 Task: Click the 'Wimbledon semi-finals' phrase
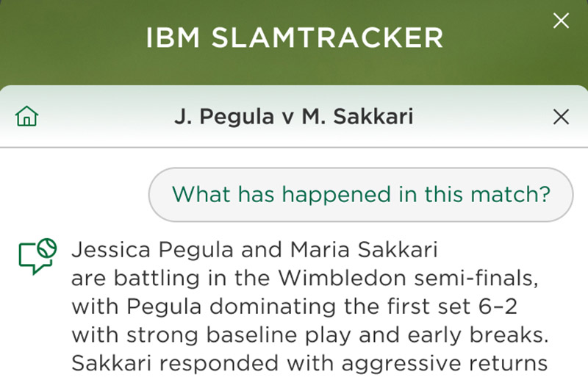(x=408, y=279)
